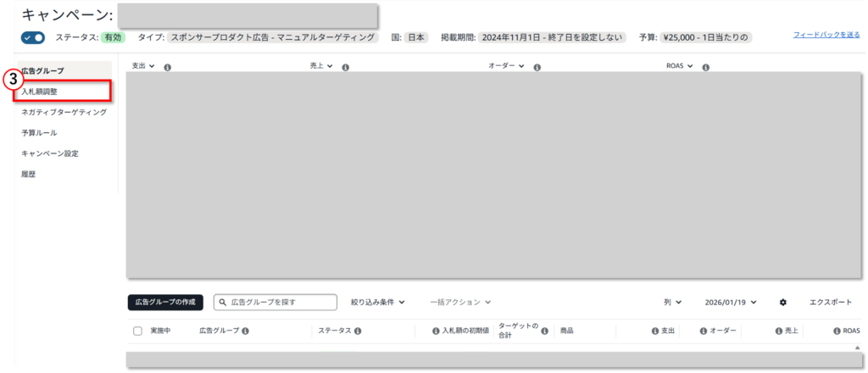868x373 pixels.
Task: Toggle the campaign enabled switch
Action: tap(33, 37)
